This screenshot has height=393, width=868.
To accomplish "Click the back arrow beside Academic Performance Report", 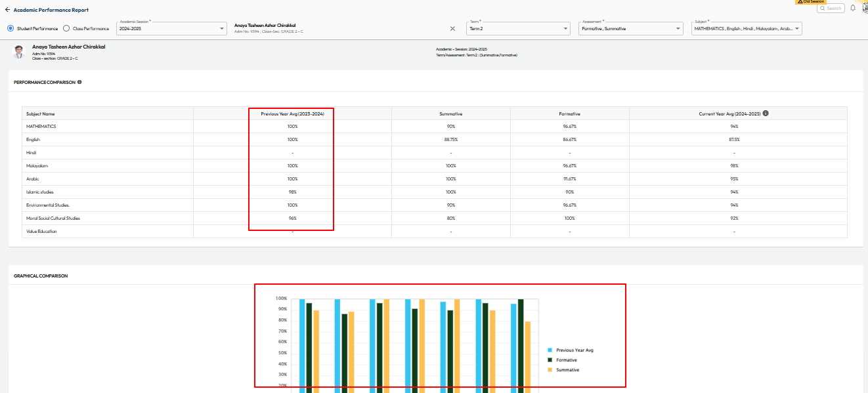I will coord(7,10).
